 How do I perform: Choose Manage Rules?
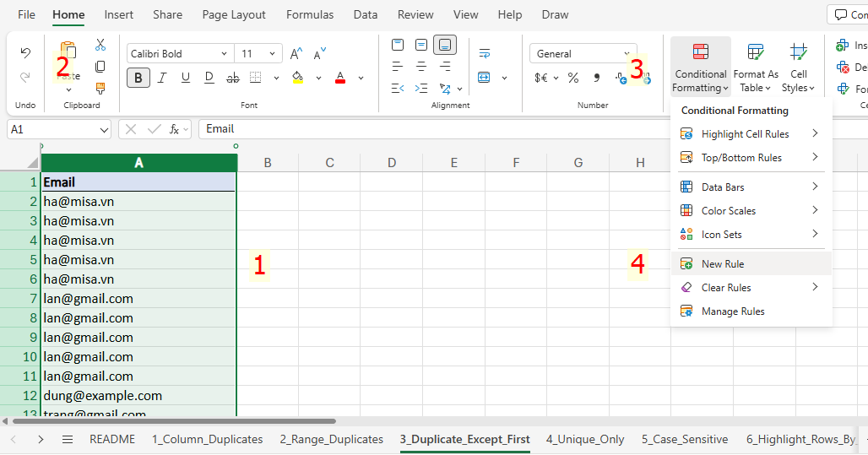click(x=751, y=311)
